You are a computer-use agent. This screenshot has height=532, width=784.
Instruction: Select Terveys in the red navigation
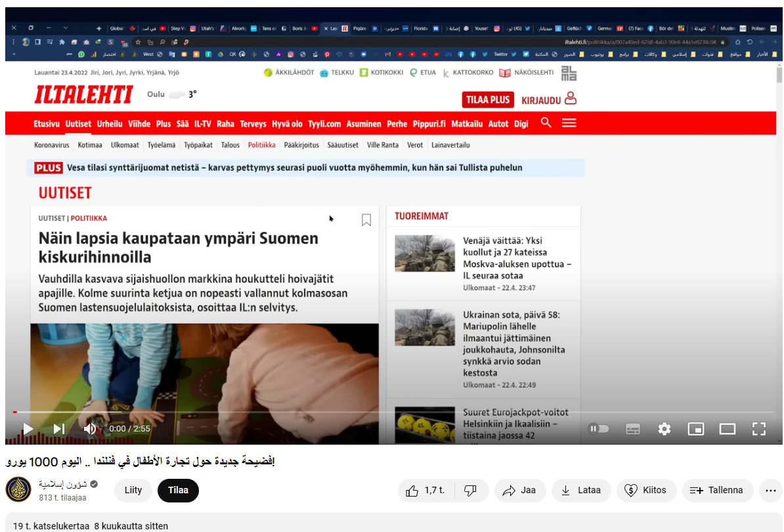point(253,123)
